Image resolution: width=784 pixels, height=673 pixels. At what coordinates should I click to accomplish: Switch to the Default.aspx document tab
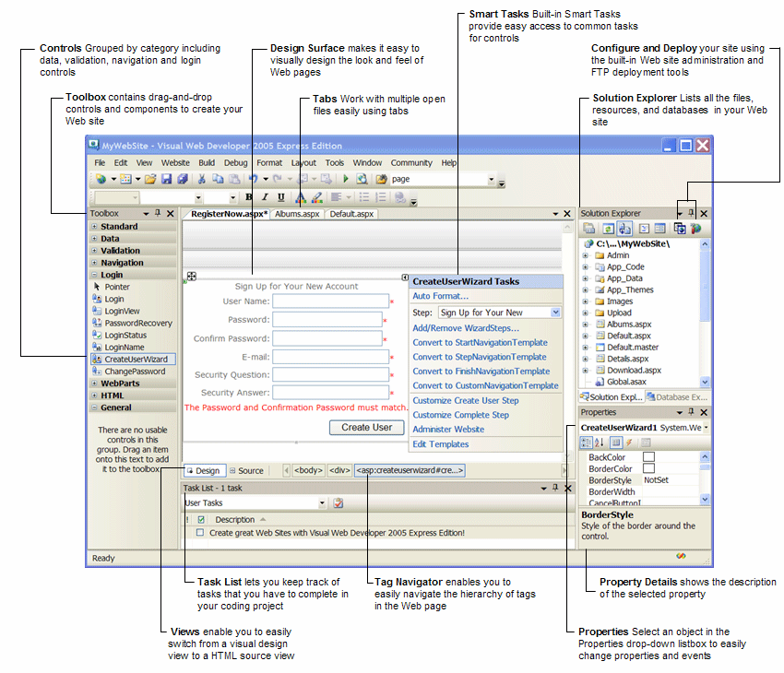(351, 214)
